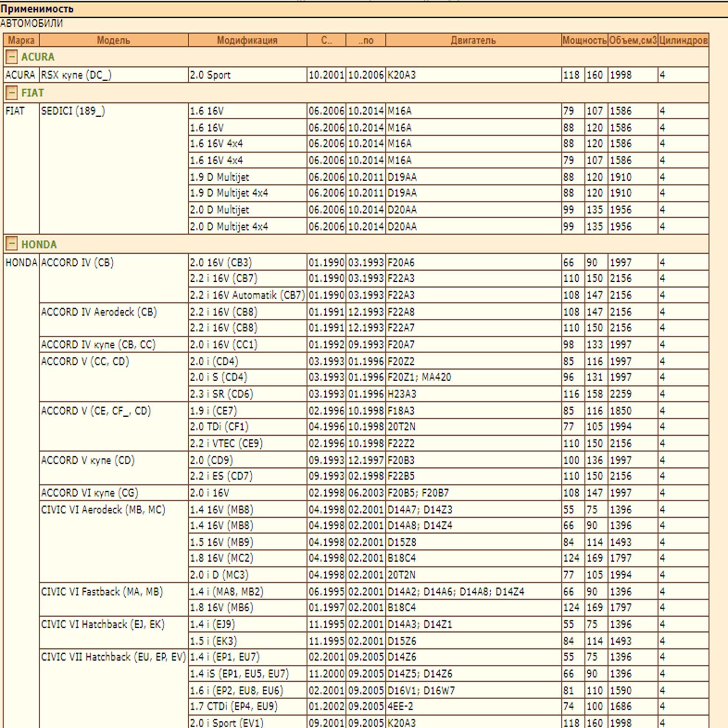Select the 'SEDICI (189_)' model cell
Viewport: 728px width, 728px height.
113,168
